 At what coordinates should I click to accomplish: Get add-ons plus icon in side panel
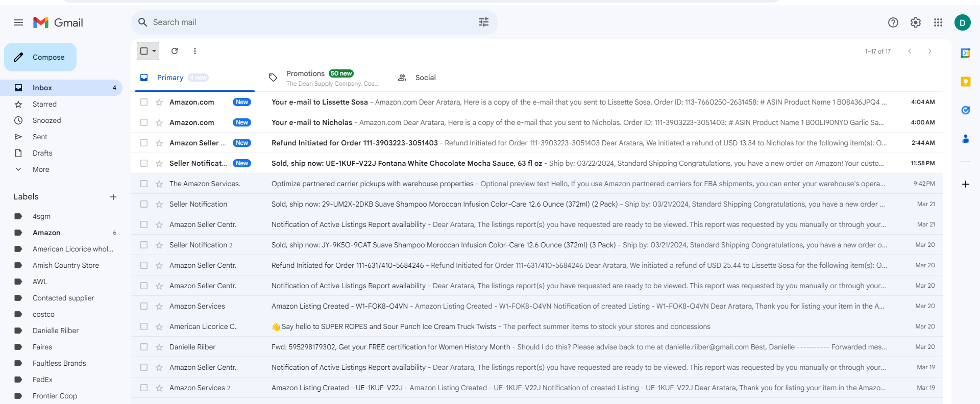coord(966,184)
